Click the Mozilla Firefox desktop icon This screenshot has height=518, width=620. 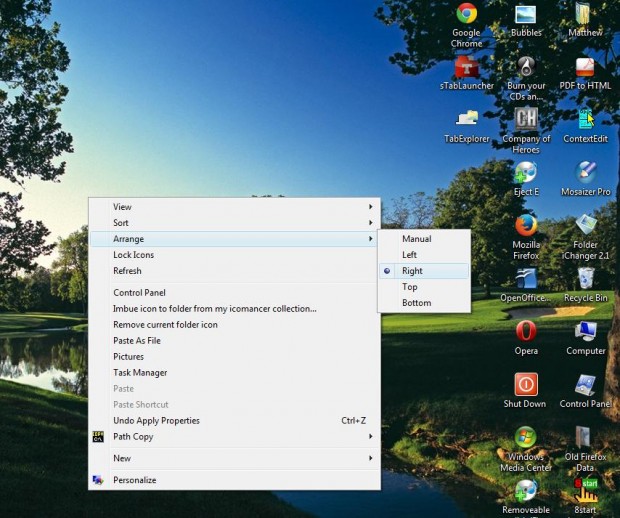[x=526, y=226]
